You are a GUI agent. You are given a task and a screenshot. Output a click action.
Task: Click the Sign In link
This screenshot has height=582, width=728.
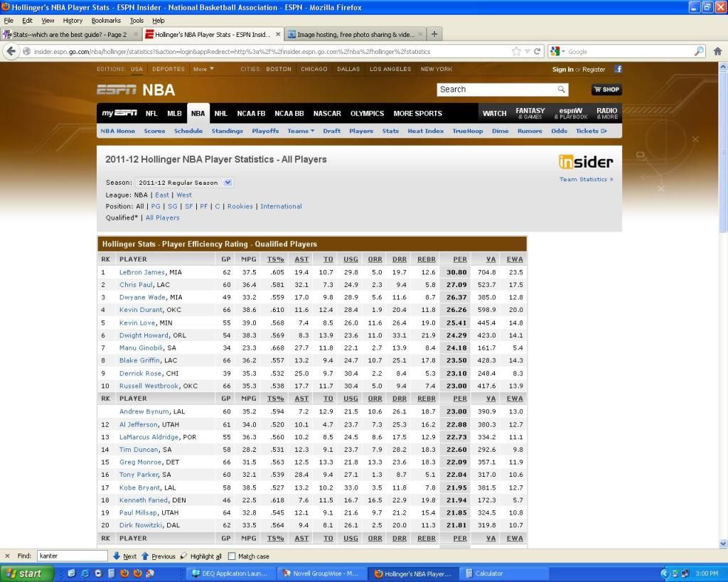563,69
